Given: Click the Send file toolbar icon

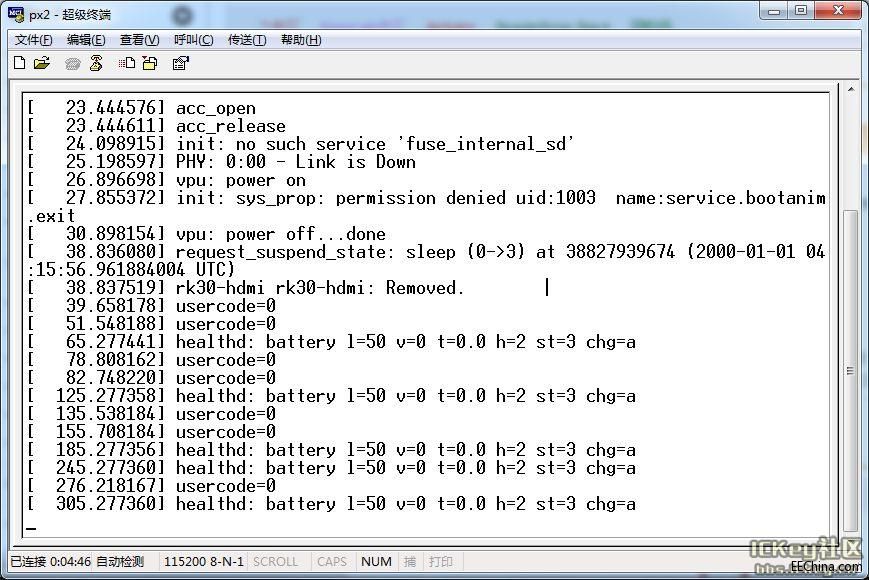Looking at the screenshot, I should (127, 63).
